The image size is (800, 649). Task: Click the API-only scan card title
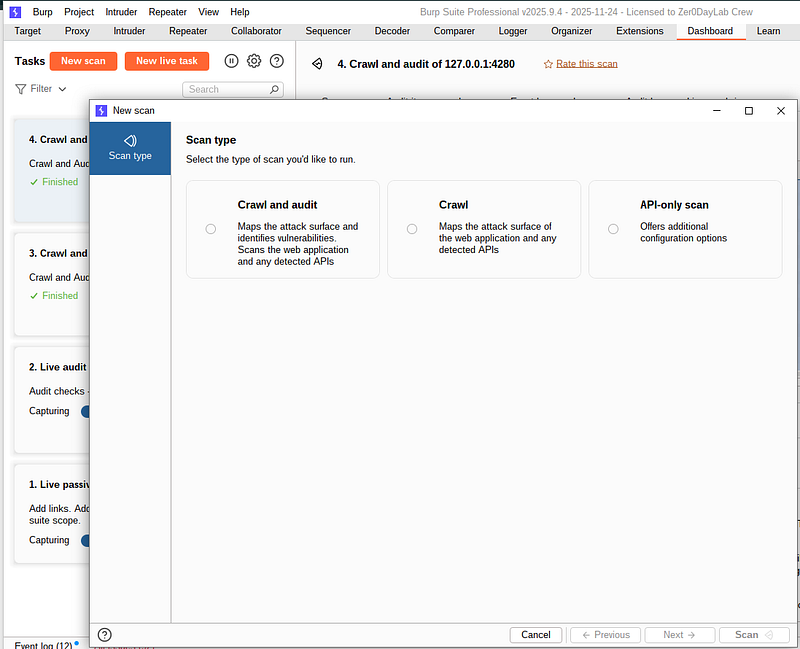coord(674,205)
